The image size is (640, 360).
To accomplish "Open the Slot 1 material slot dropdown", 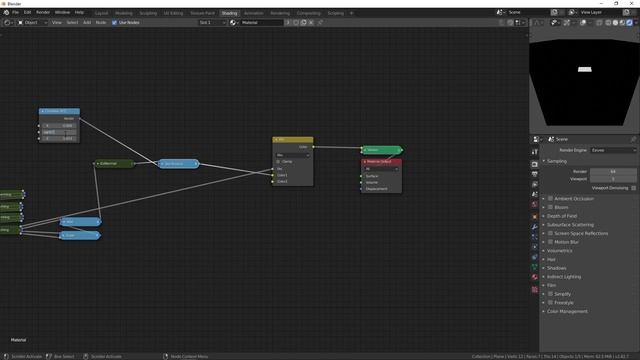I will 212,22.
